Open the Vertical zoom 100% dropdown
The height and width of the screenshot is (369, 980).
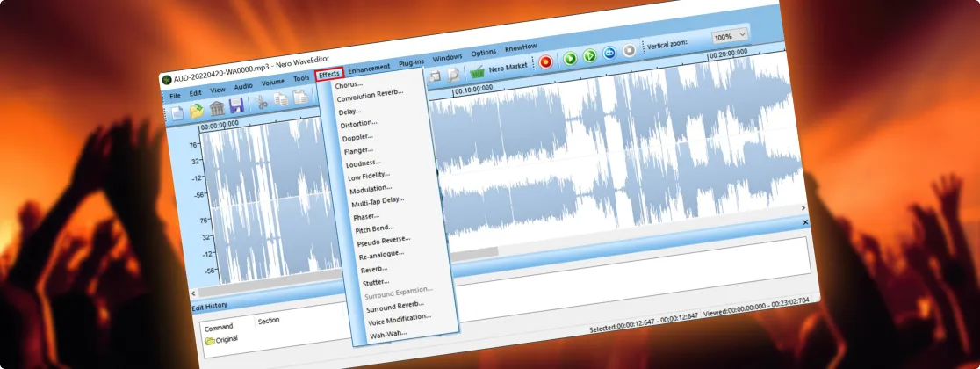pyautogui.click(x=730, y=36)
